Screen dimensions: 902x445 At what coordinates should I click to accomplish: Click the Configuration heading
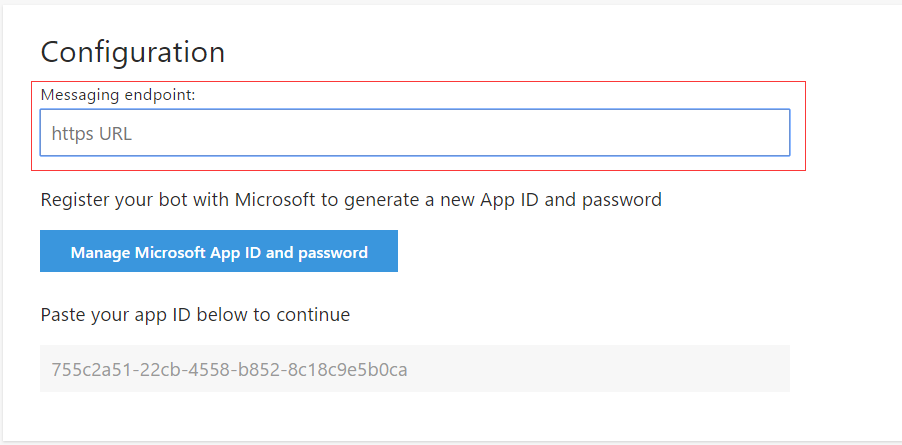click(x=132, y=51)
